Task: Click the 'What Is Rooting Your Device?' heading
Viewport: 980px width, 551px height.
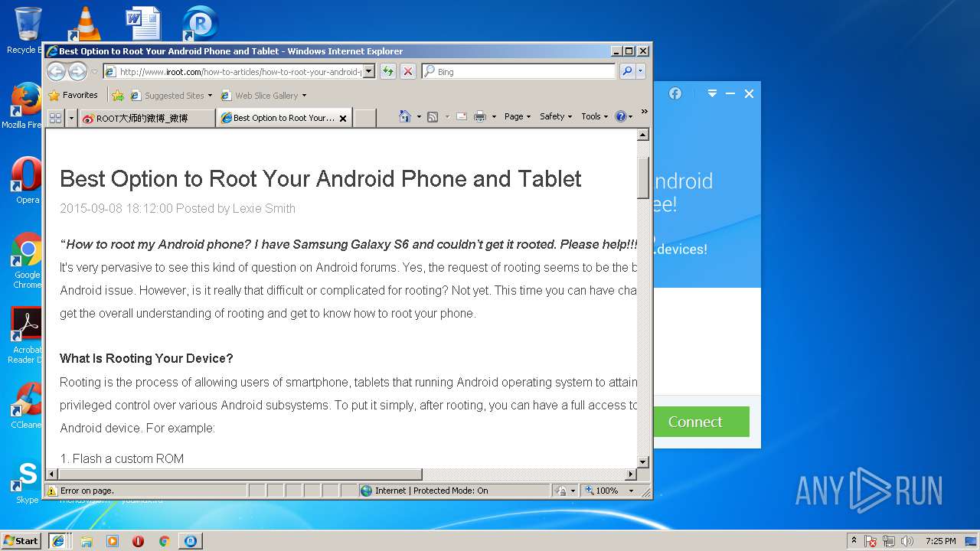Action: [146, 358]
